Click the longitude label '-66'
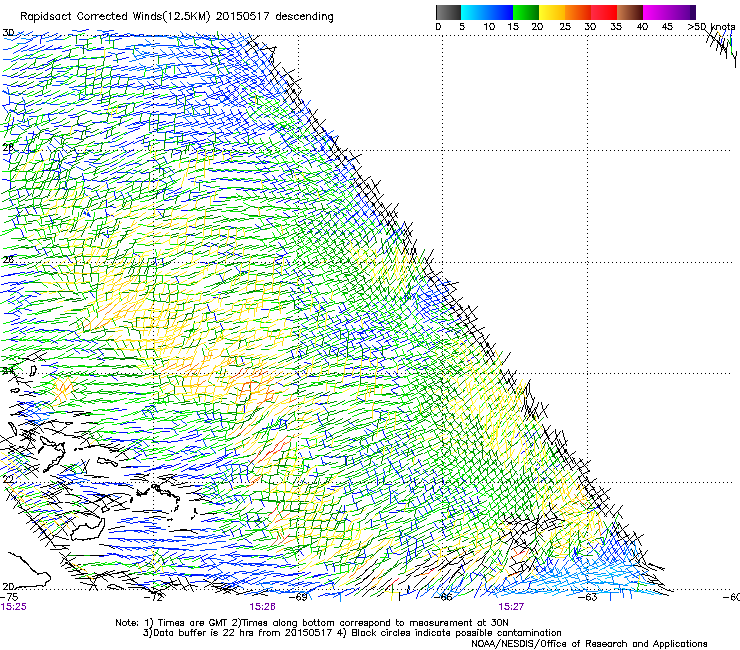740x650 pixels. 443,597
